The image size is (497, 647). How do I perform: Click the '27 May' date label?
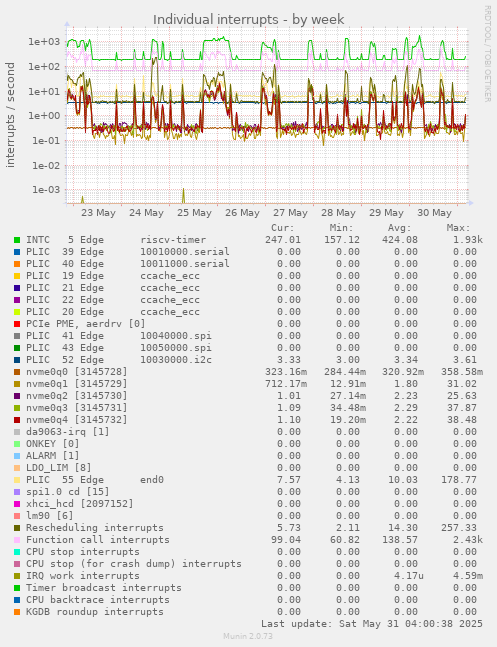(x=290, y=213)
